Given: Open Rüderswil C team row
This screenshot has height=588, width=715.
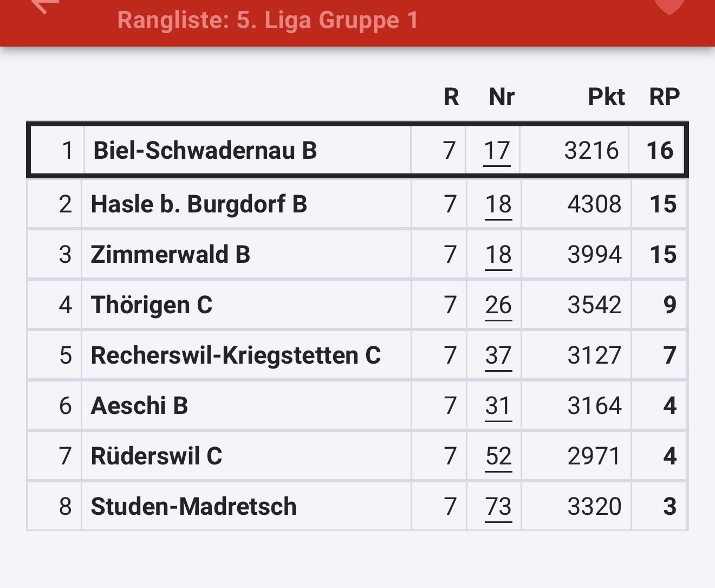Looking at the screenshot, I should pos(156,456).
